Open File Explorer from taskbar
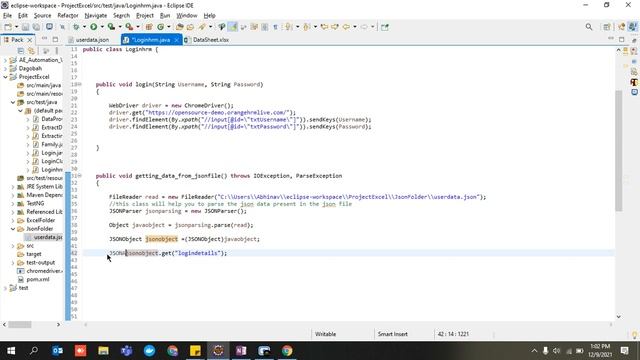The image size is (640, 360). pos(103,351)
